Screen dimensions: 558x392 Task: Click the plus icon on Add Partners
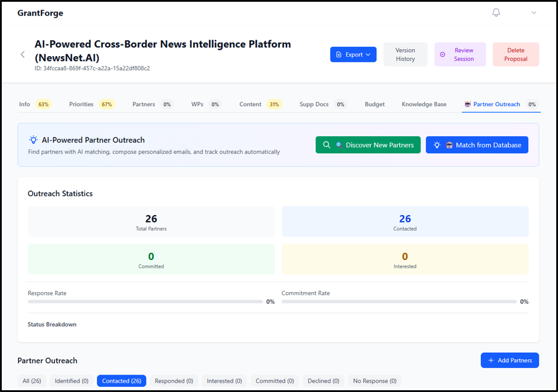coord(490,360)
